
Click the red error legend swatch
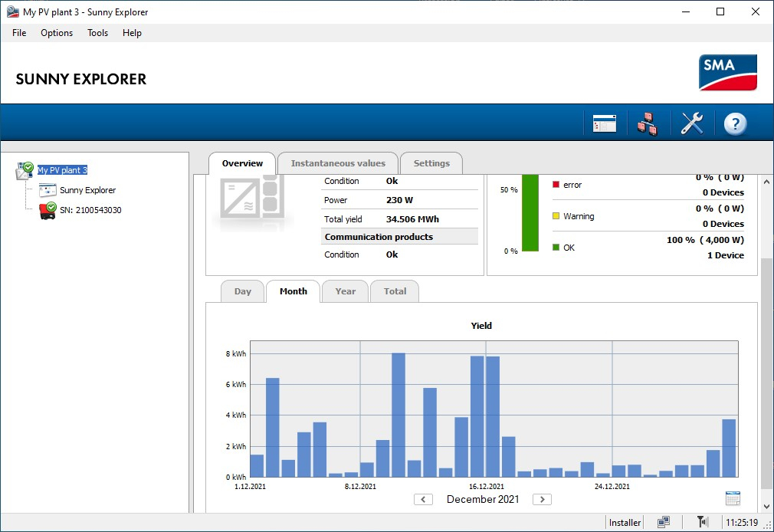pyautogui.click(x=556, y=185)
